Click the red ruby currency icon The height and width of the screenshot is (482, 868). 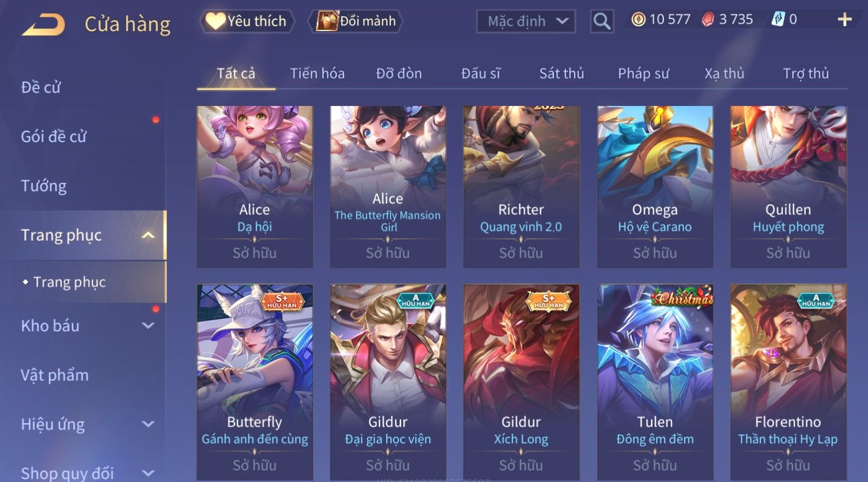point(708,20)
